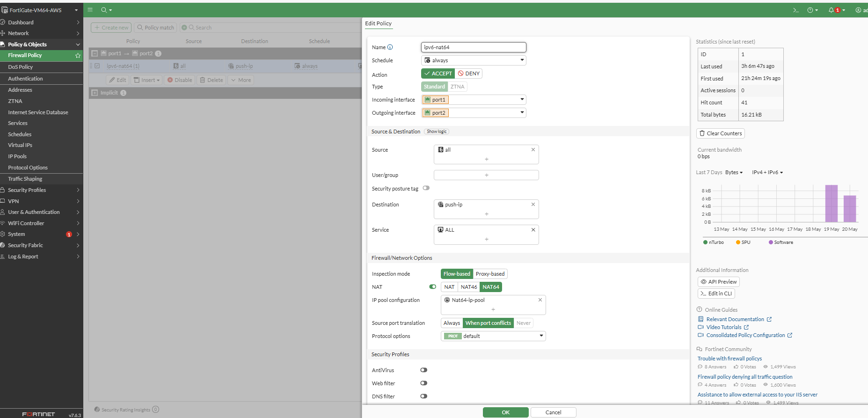Open the admin user account icon
Screen dimensions: 868x418
(858, 10)
